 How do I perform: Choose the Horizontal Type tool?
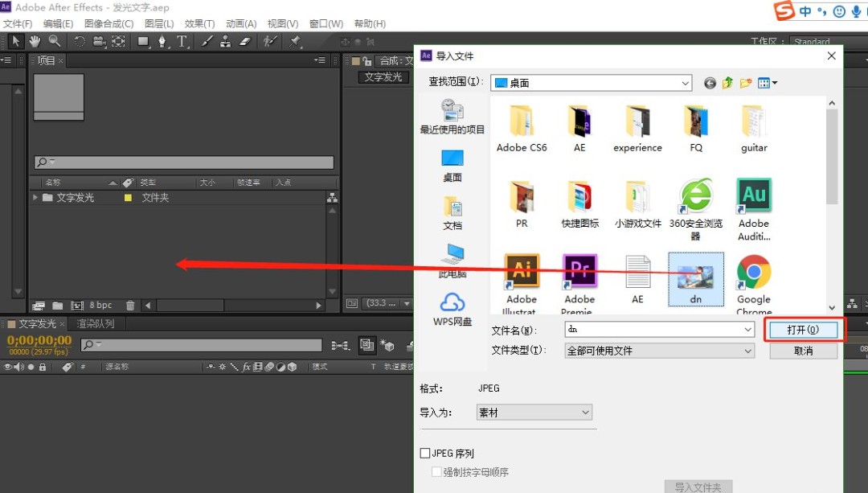coord(181,41)
